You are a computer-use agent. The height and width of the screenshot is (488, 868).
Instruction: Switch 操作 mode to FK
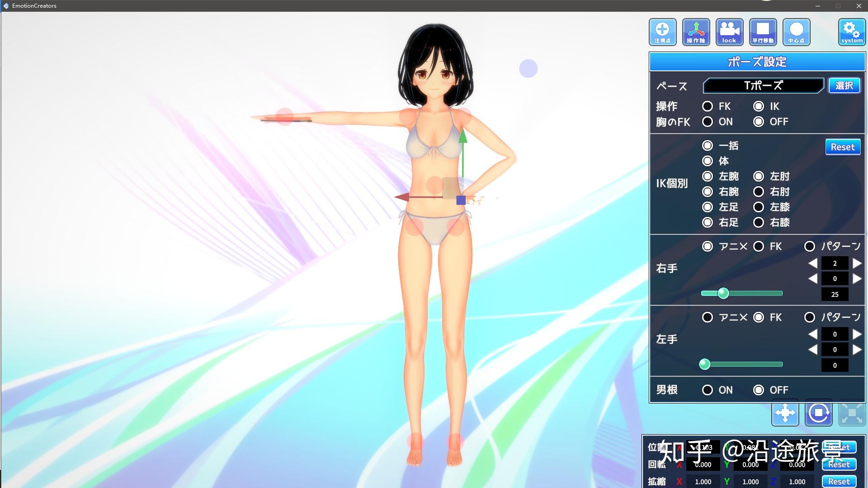pyautogui.click(x=707, y=106)
